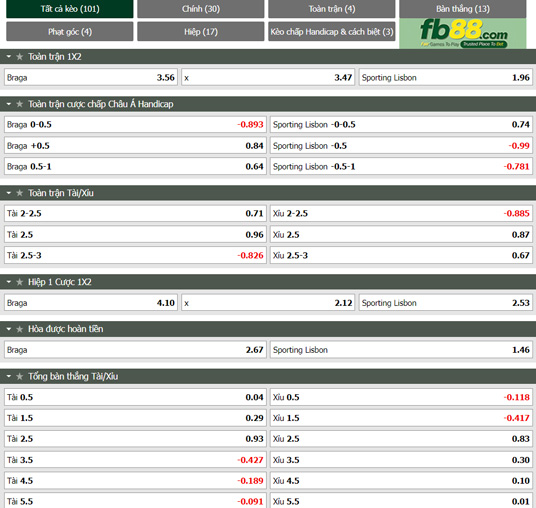Choose Tài 2.5 at 0.96

point(135,235)
